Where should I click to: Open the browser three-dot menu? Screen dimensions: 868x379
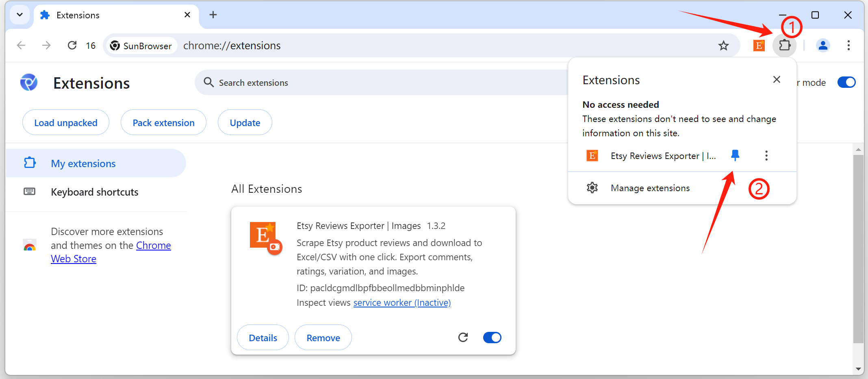848,45
